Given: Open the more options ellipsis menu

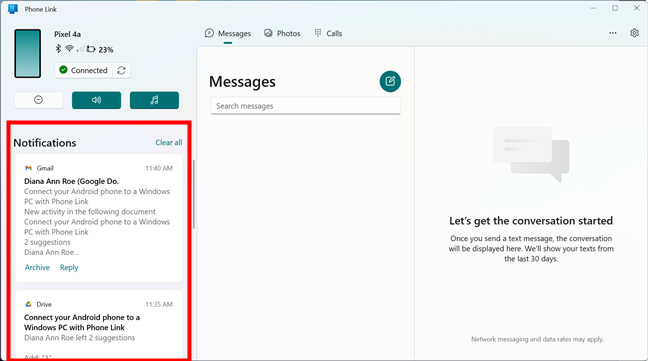Looking at the screenshot, I should 613,33.
